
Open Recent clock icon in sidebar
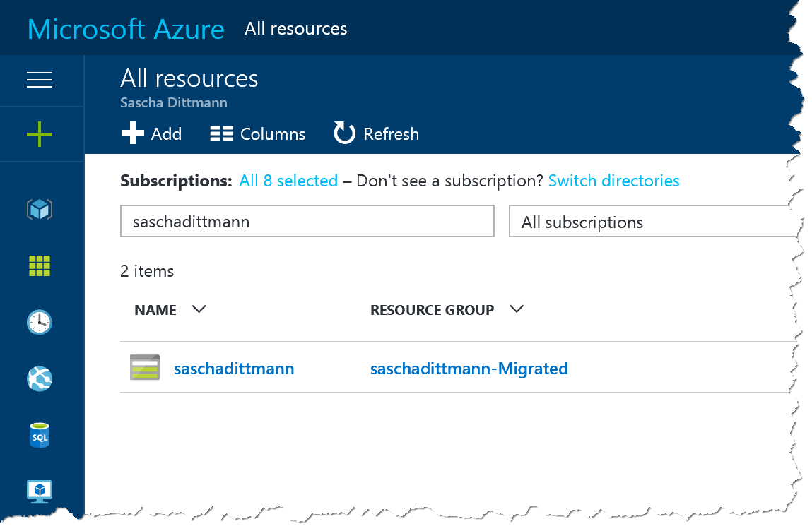(x=40, y=323)
